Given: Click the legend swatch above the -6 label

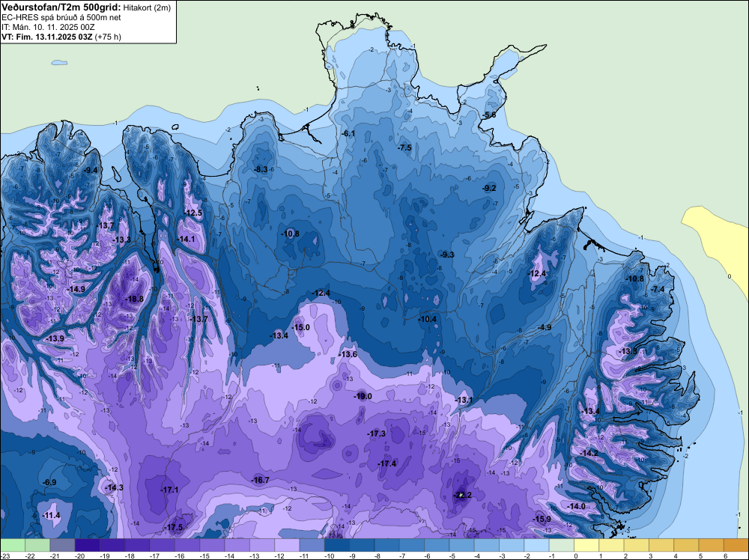Looking at the screenshot, I should 437,545.
